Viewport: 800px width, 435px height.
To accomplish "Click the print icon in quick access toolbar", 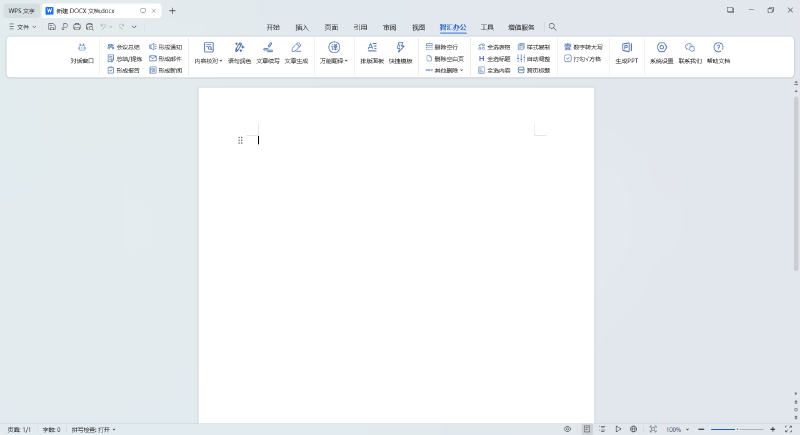I will click(x=77, y=27).
